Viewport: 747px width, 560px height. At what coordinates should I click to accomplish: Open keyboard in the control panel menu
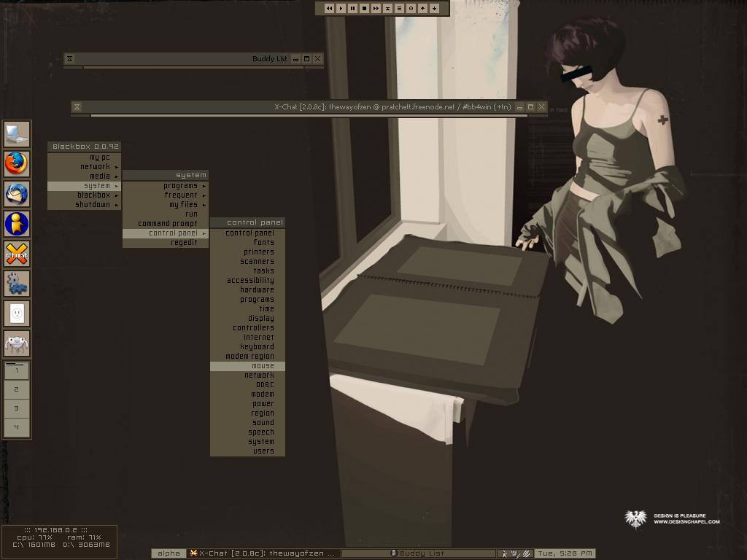pyautogui.click(x=248, y=347)
